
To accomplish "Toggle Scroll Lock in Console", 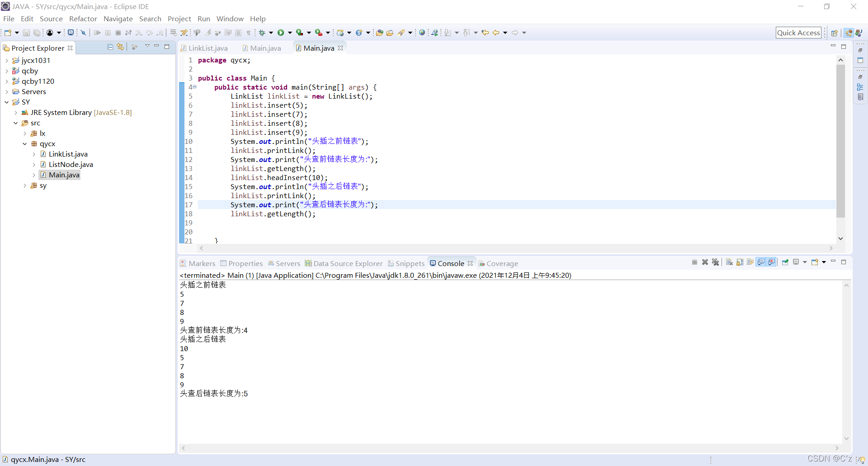I will coord(740,262).
